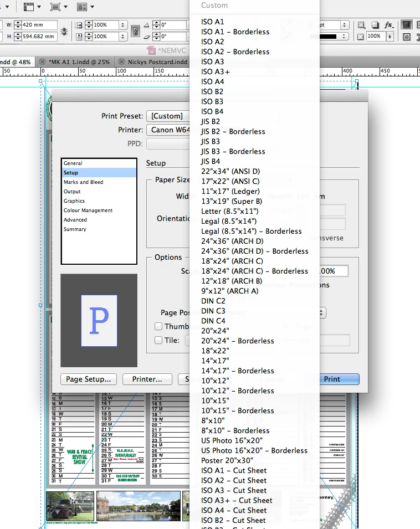Screen dimensions: 420x529
Task: Choose Letter (8.5"x11") paper size
Action: (255, 211)
